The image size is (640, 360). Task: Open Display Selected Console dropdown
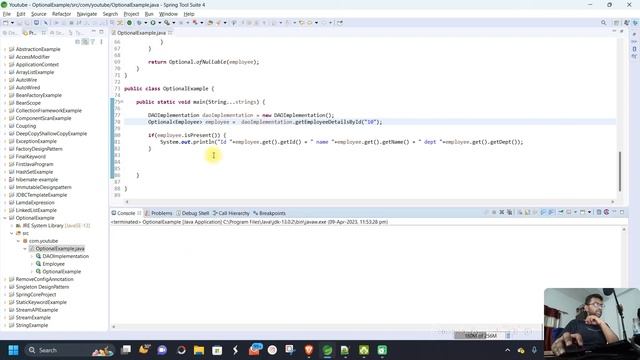[x=575, y=212]
